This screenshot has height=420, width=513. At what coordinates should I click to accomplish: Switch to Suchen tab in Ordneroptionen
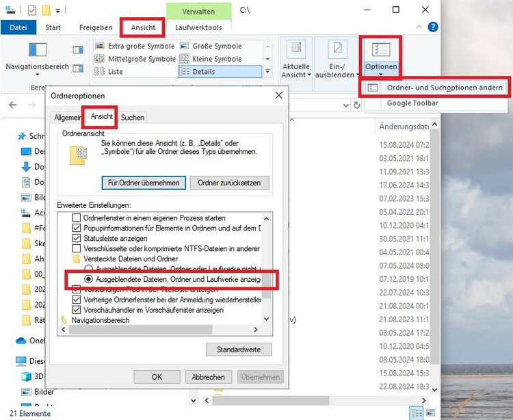pos(133,118)
